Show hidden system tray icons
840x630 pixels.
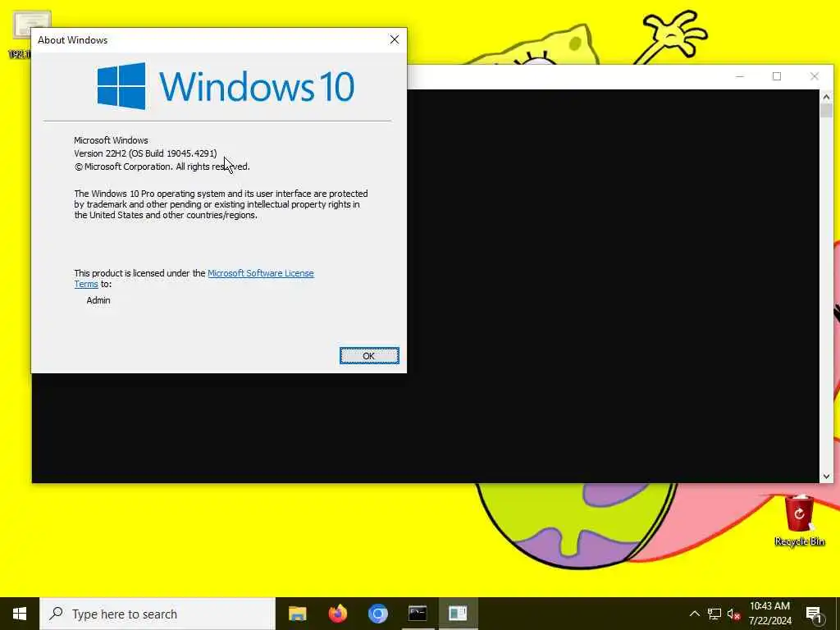click(x=694, y=614)
